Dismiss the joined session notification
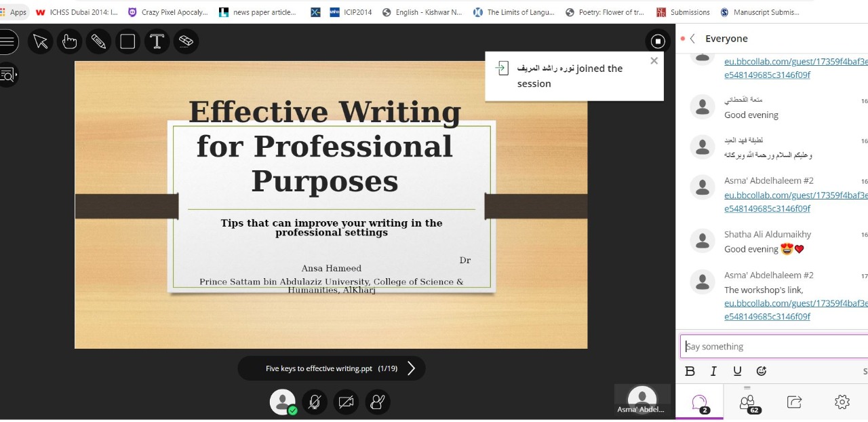The width and height of the screenshot is (868, 422). coord(654,61)
